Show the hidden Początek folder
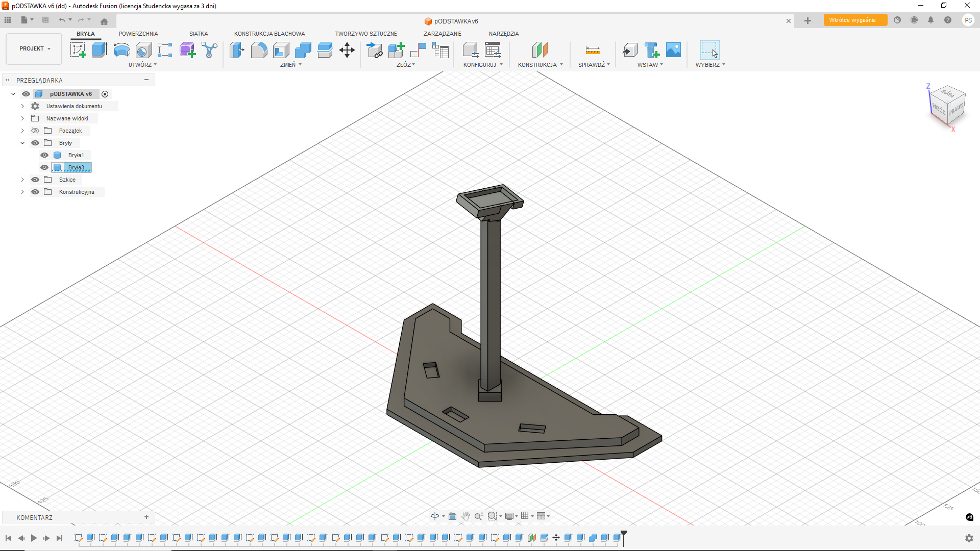980x551 pixels. 35,131
